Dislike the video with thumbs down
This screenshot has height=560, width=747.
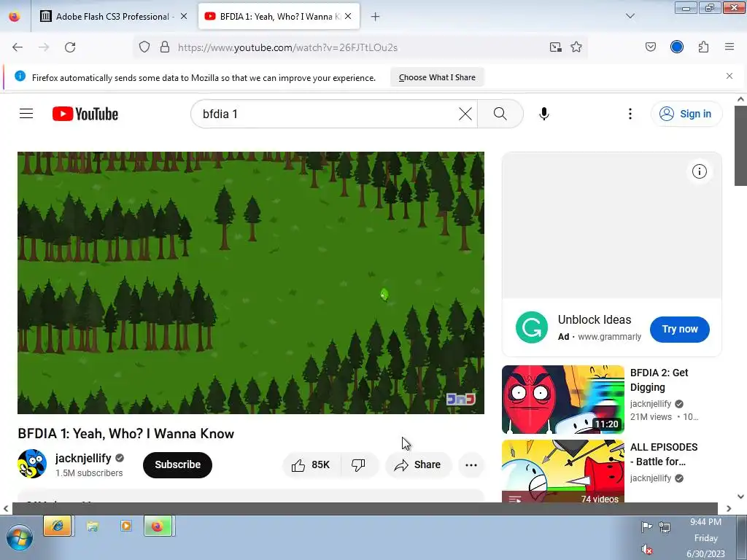pos(359,464)
